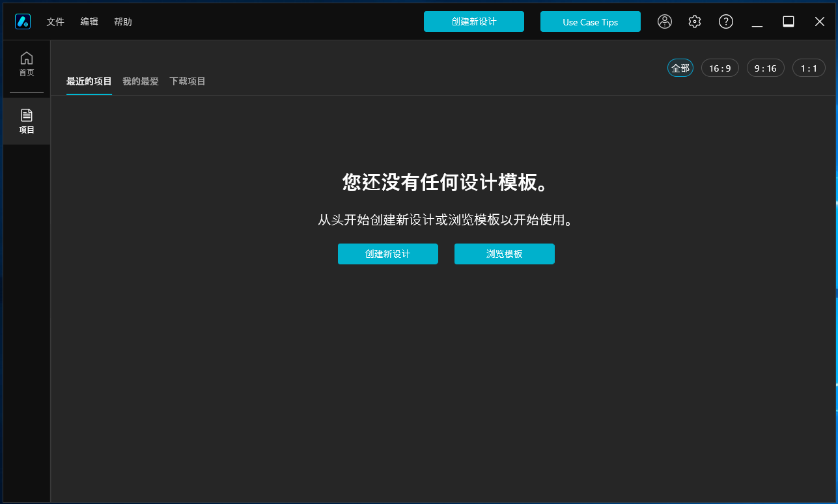
Task: Open the 编辑 menu
Action: coord(89,21)
